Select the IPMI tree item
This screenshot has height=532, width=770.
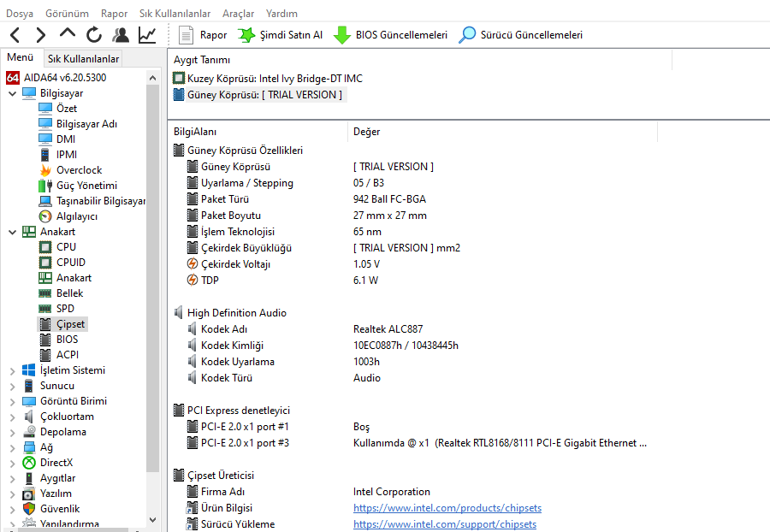tap(66, 155)
